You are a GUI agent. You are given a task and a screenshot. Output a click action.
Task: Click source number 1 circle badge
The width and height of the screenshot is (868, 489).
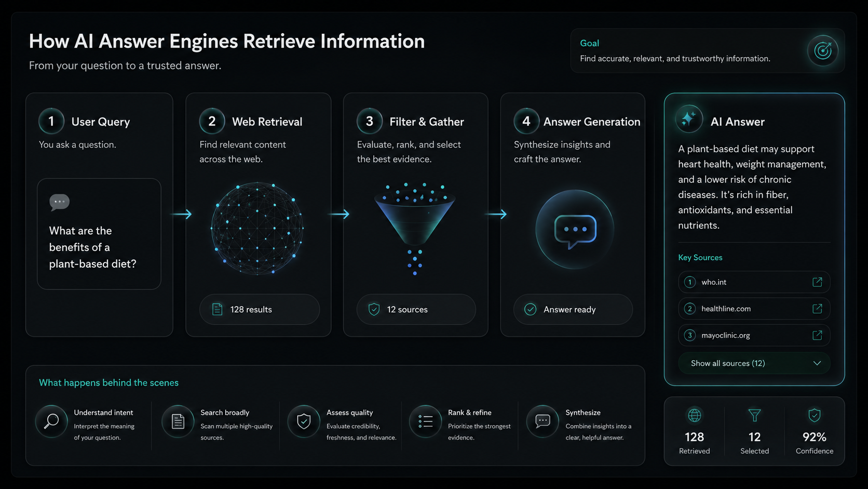689,282
